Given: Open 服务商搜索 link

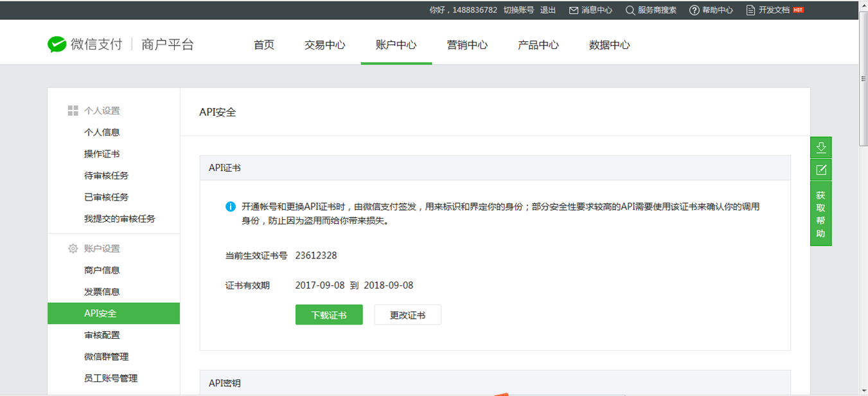Looking at the screenshot, I should [x=657, y=10].
